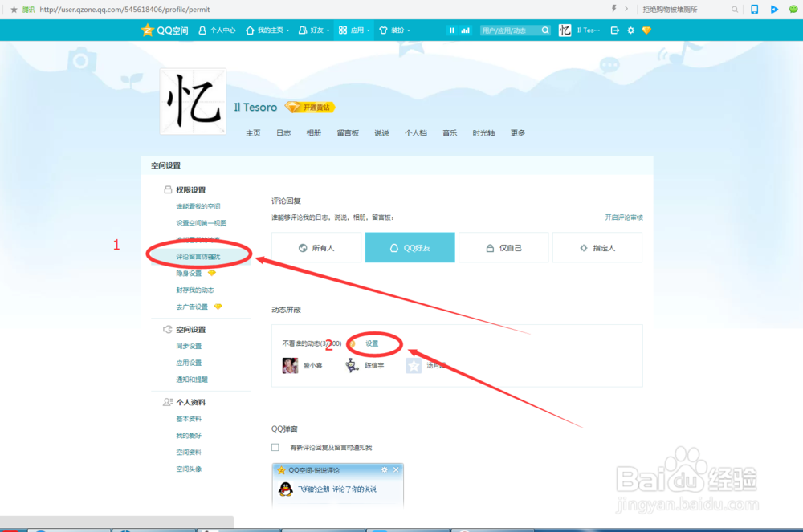
Task: Click the magnifier icon in the Qzone search
Action: 545,30
